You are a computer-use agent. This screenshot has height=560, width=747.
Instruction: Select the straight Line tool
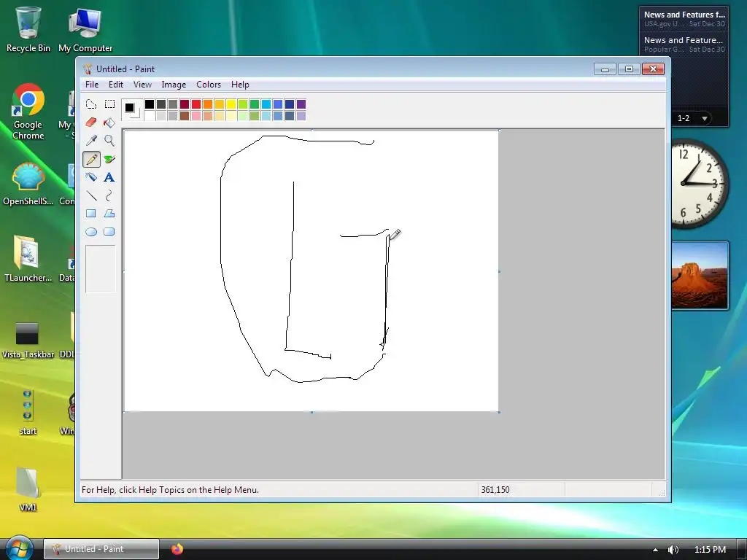tap(91, 195)
